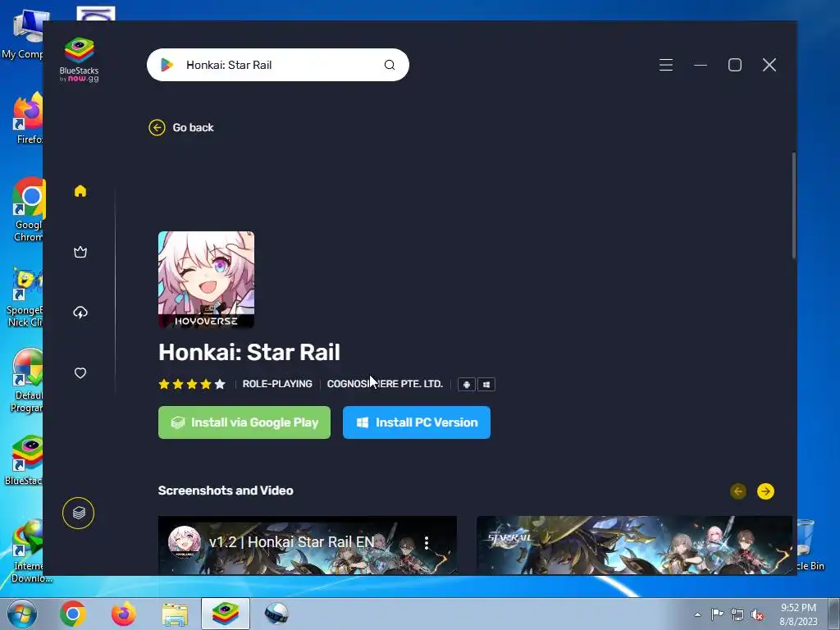This screenshot has height=630, width=840.
Task: Click the Android platform badge
Action: (467, 385)
